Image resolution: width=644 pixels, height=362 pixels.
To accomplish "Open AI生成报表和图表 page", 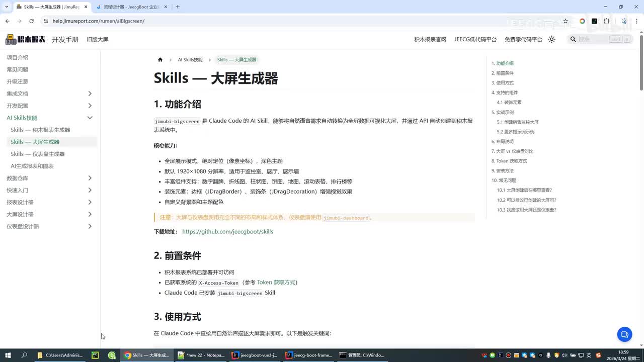I will [x=32, y=166].
